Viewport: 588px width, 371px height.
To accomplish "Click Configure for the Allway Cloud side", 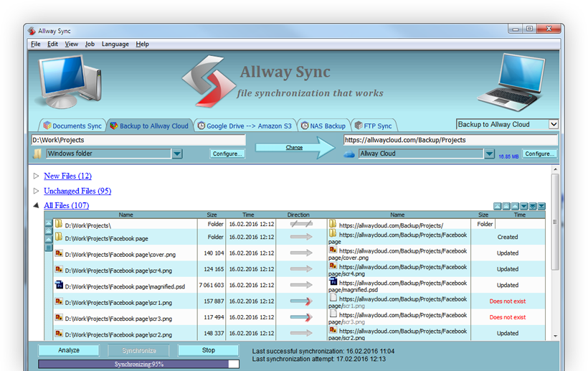I will (x=539, y=154).
